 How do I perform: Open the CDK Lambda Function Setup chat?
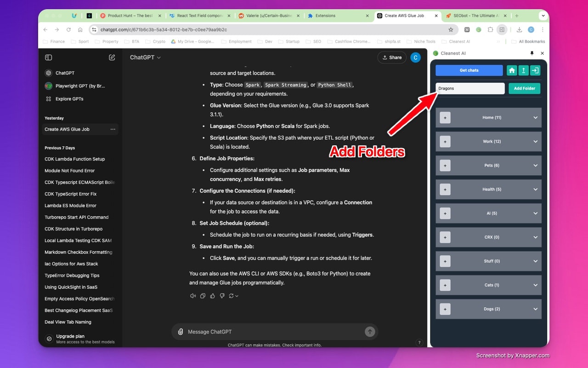[x=75, y=159]
